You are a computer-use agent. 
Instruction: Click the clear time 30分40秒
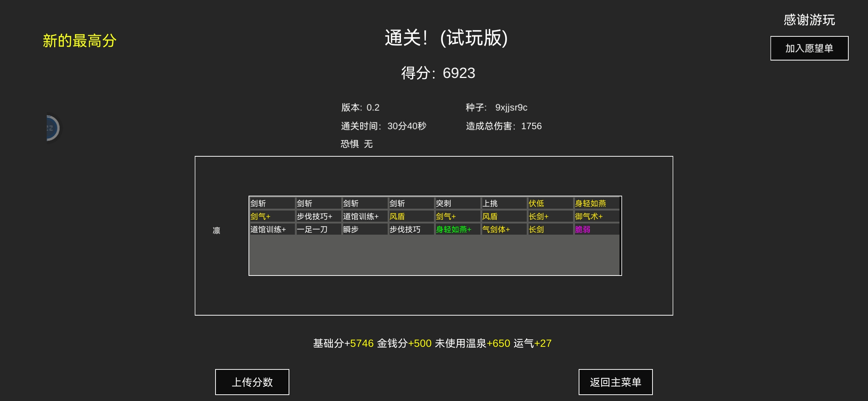pyautogui.click(x=407, y=126)
